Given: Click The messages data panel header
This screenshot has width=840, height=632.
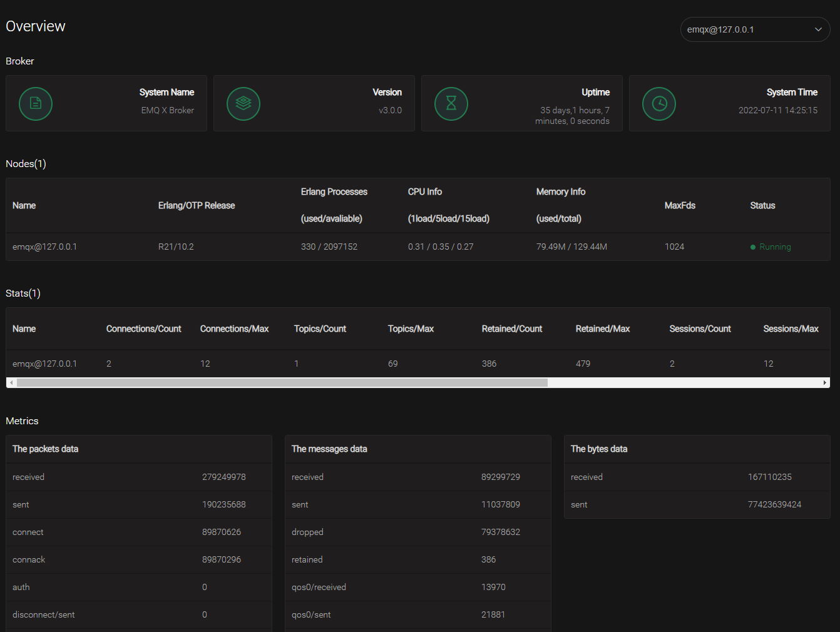Looking at the screenshot, I should pyautogui.click(x=329, y=449).
